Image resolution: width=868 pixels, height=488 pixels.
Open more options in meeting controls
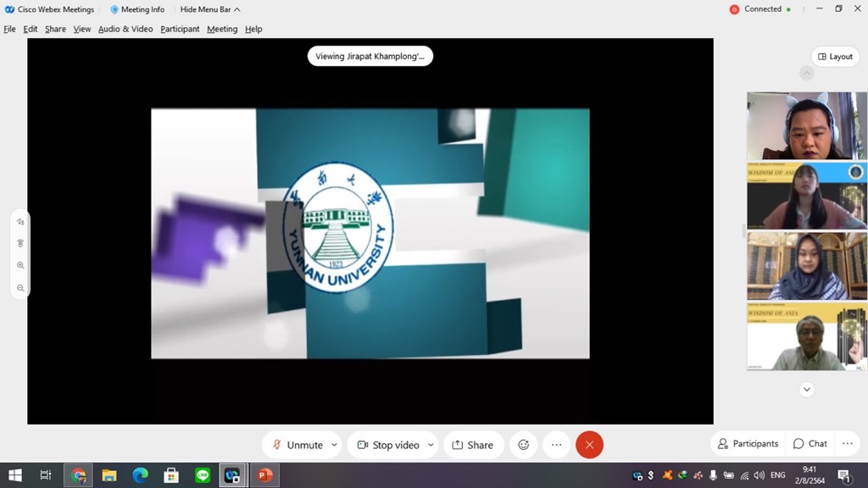pos(556,445)
